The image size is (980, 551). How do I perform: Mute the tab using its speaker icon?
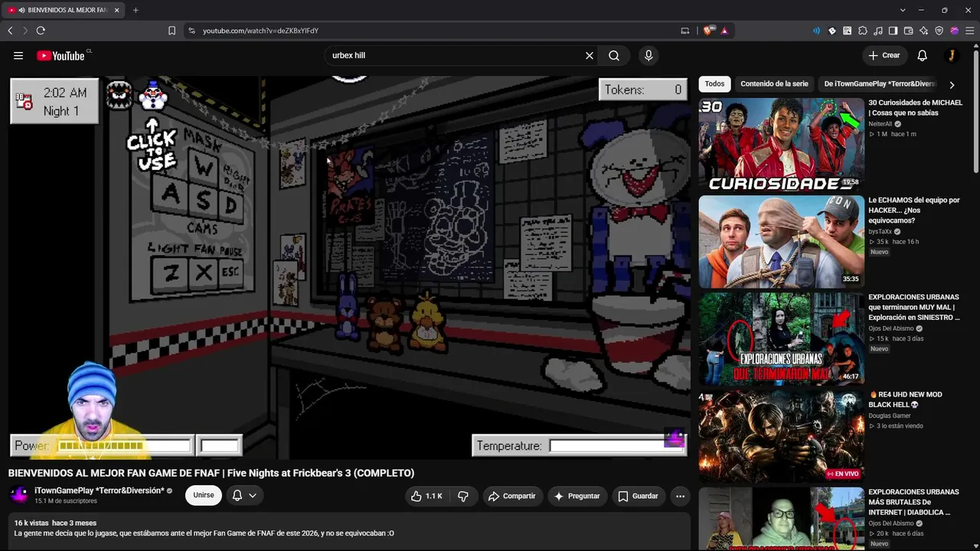(x=21, y=10)
